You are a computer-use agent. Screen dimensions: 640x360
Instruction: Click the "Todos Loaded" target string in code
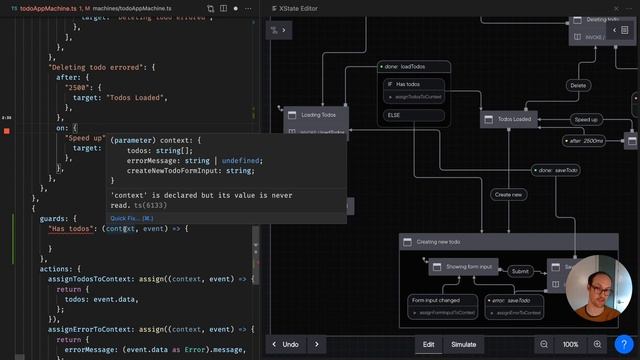(135, 98)
